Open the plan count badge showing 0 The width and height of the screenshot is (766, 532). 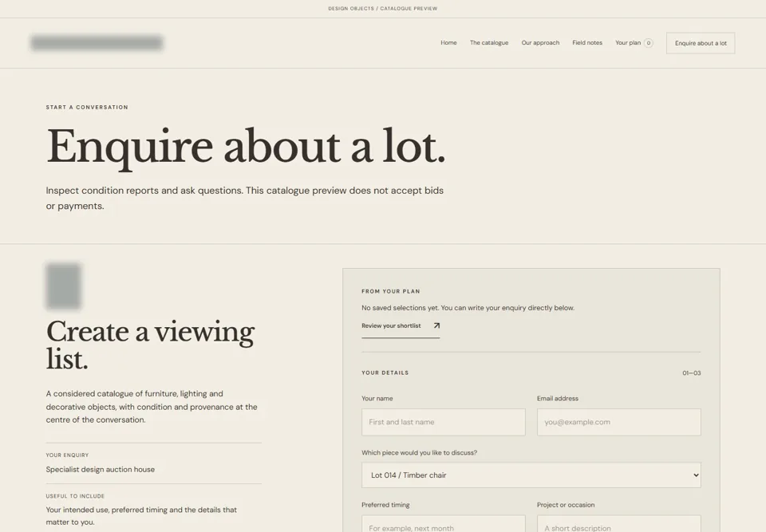(648, 43)
